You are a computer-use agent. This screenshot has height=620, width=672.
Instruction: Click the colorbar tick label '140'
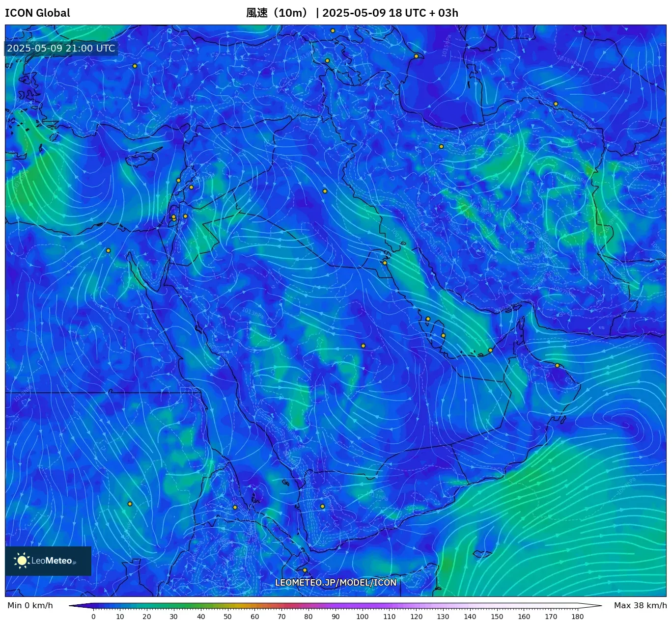coord(470,617)
